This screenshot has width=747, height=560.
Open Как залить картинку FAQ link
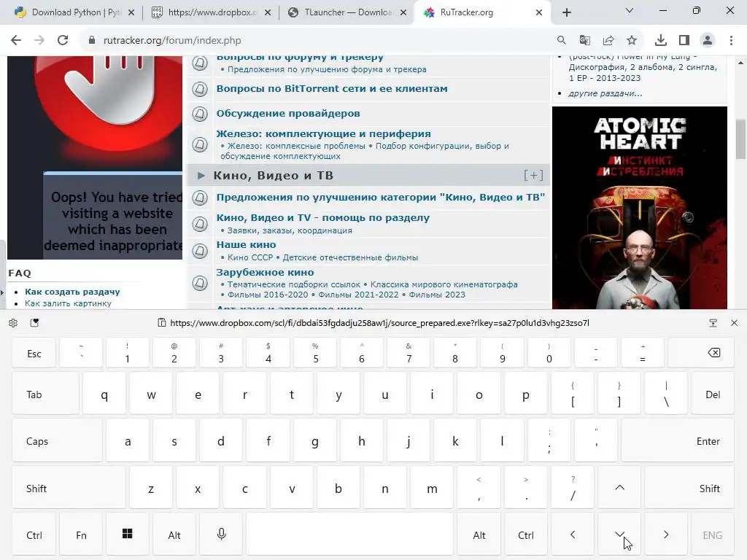coord(68,303)
